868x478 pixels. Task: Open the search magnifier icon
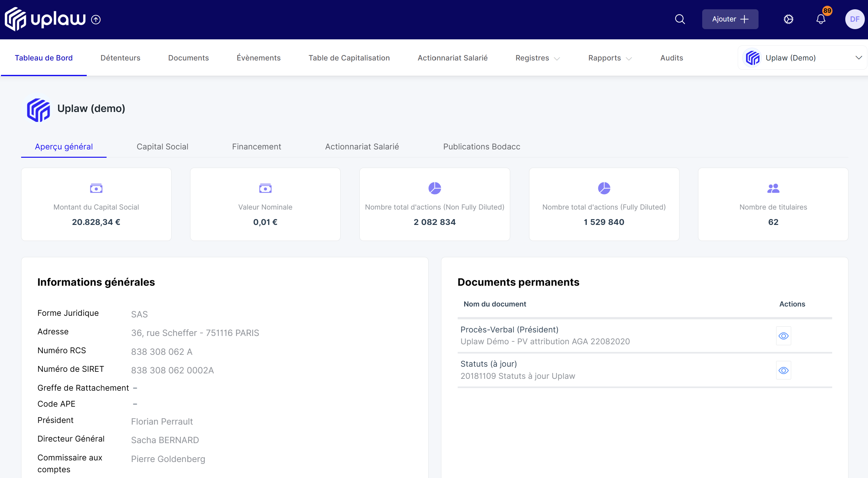[x=680, y=19]
